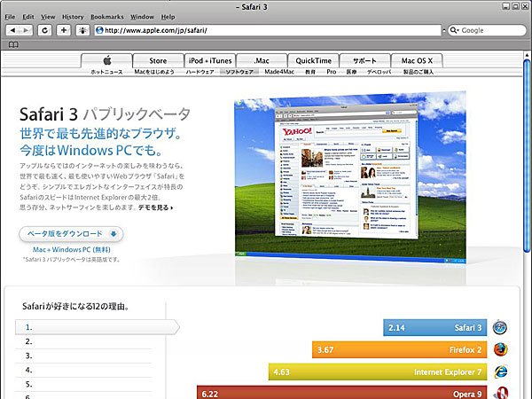Open the View menu

48,17
